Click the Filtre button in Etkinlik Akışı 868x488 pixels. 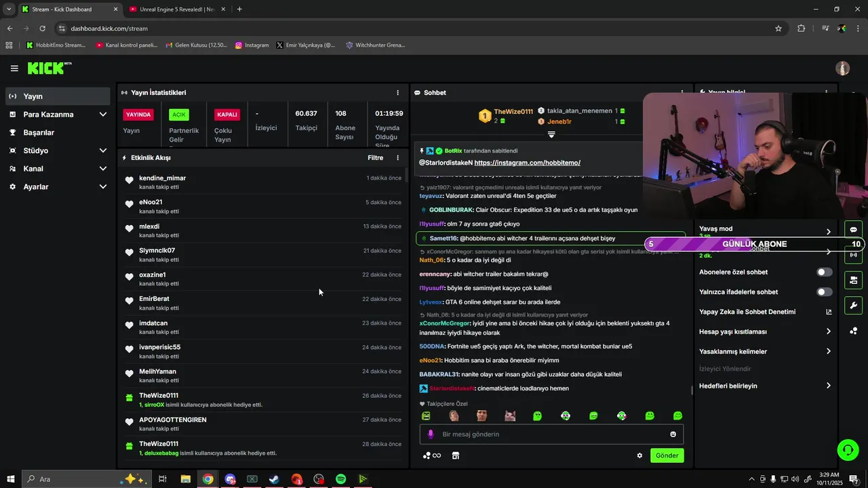point(375,158)
